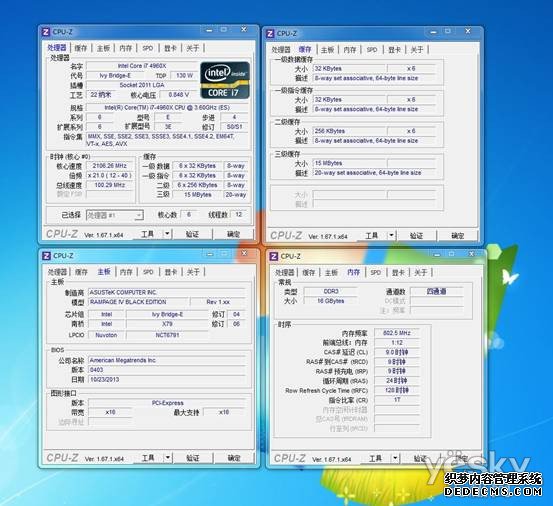Click the 验证 button in the 内存 window

[420, 458]
